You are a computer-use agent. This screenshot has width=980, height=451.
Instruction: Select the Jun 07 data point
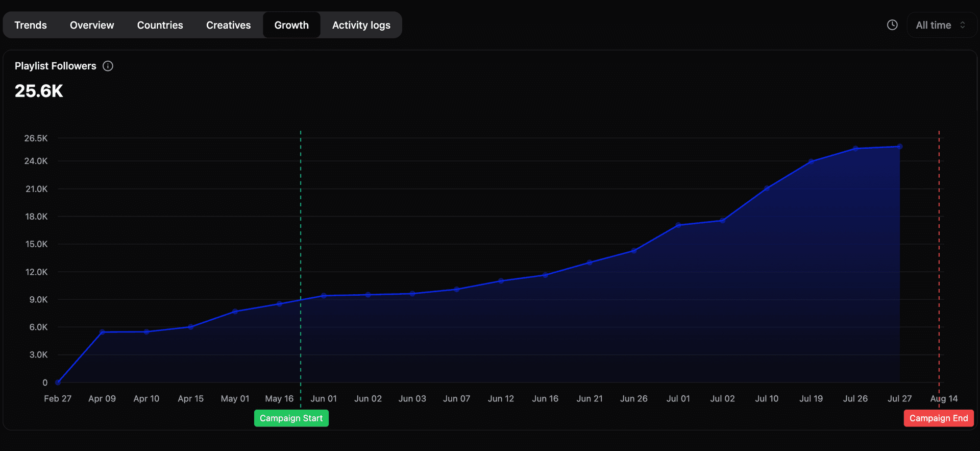(x=457, y=289)
